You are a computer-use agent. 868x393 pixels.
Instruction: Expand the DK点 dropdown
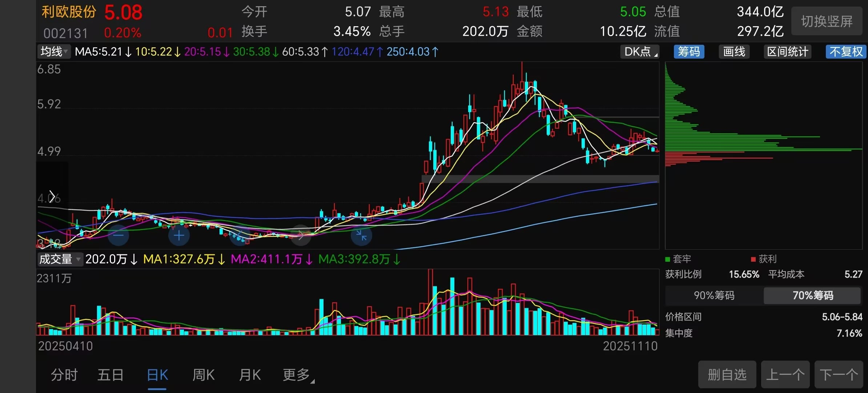pos(640,52)
